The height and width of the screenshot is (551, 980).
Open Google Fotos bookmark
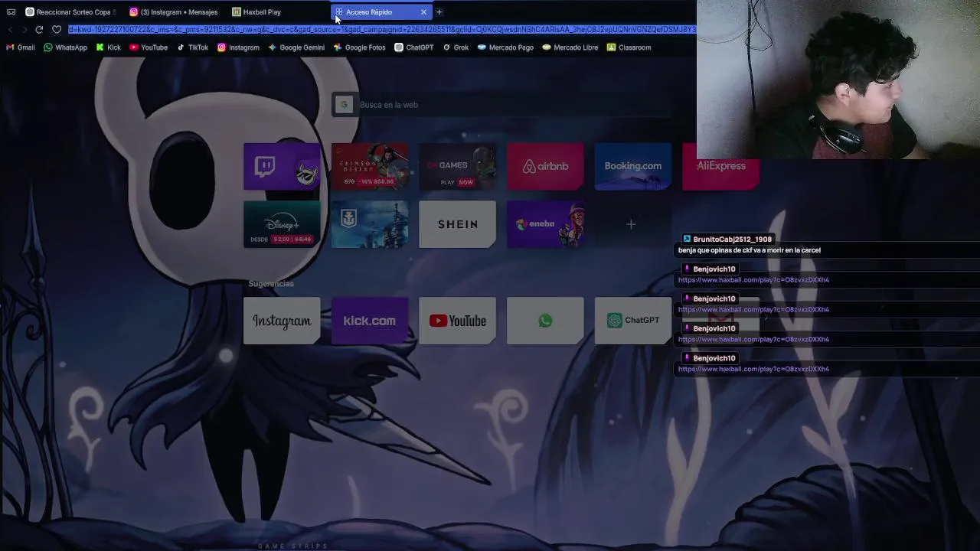(x=359, y=47)
